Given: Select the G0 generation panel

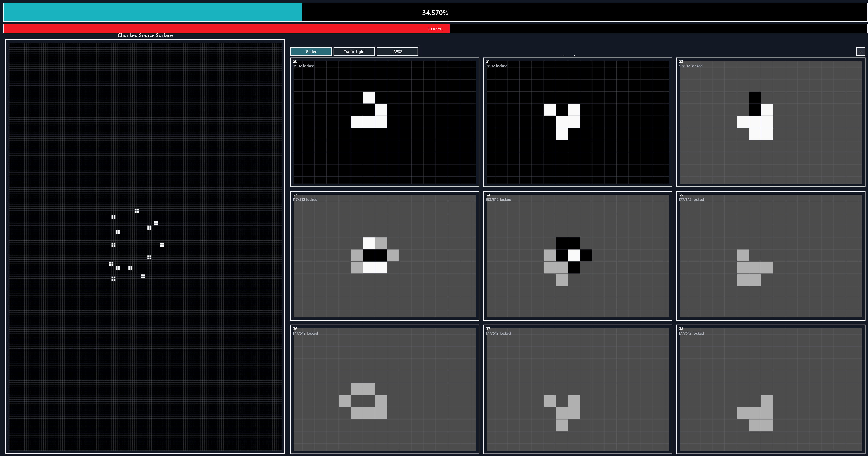Looking at the screenshot, I should (384, 122).
